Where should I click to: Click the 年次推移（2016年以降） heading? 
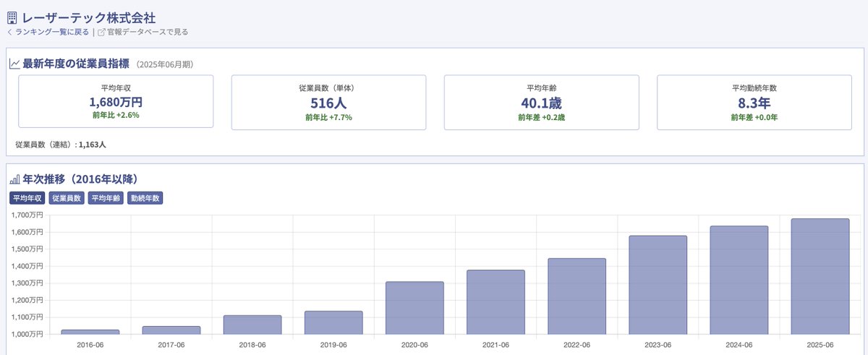pyautogui.click(x=80, y=179)
